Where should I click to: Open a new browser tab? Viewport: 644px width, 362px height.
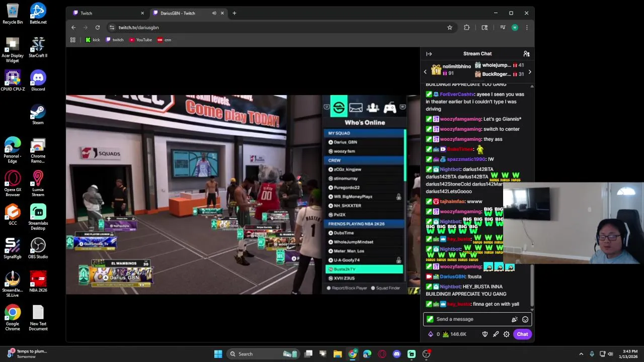tap(234, 13)
